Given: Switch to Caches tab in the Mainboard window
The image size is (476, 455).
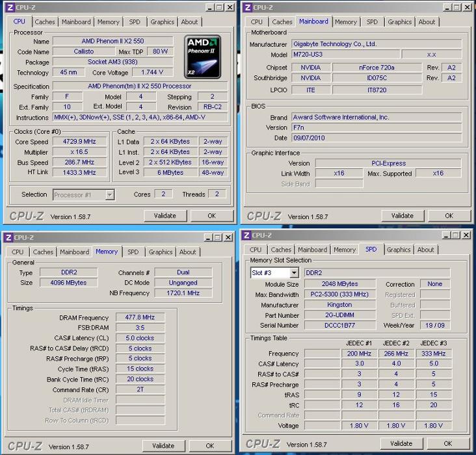Looking at the screenshot, I should click(x=282, y=22).
